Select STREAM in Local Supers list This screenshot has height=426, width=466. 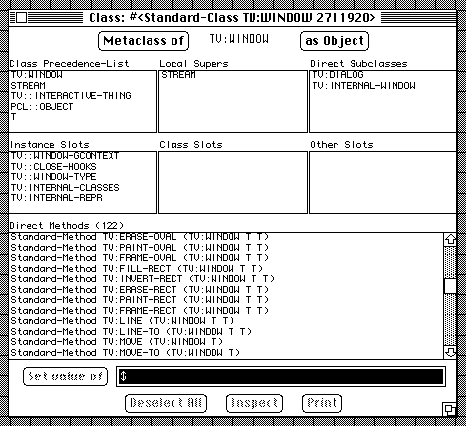[x=179, y=75]
